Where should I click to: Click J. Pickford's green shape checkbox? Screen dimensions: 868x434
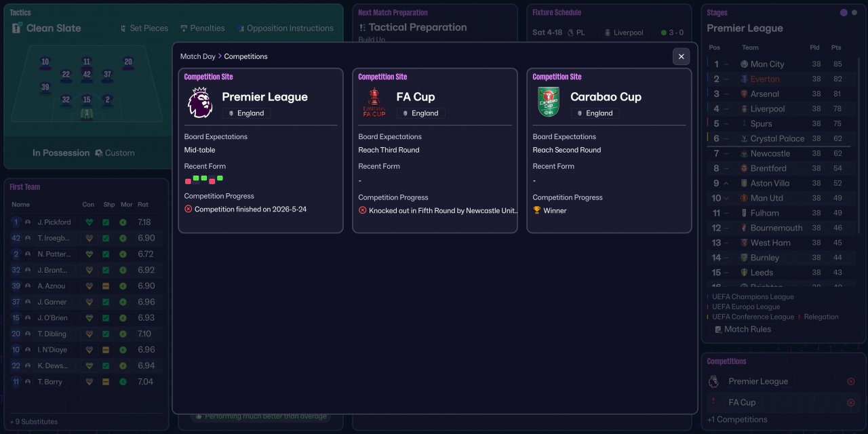pyautogui.click(x=106, y=222)
